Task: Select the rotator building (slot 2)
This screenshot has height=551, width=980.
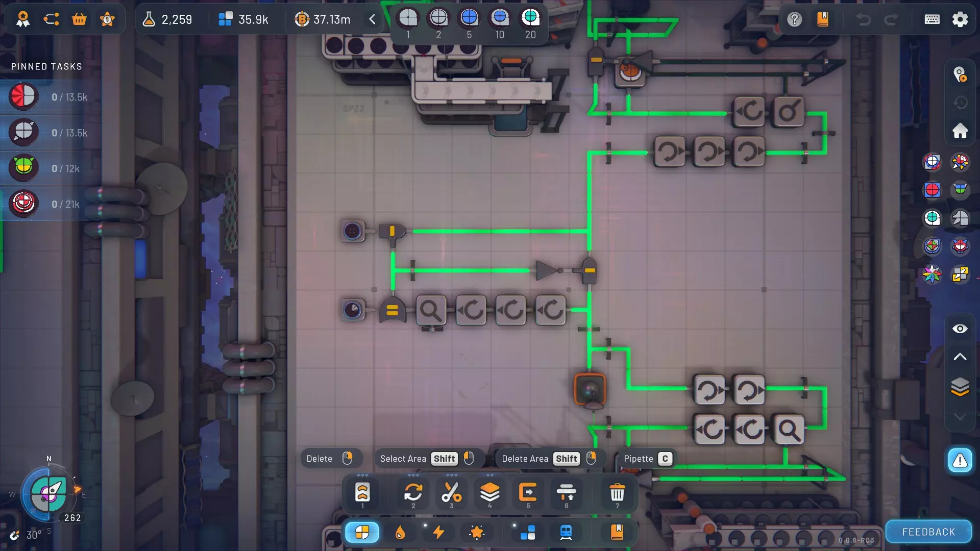Action: point(413,493)
